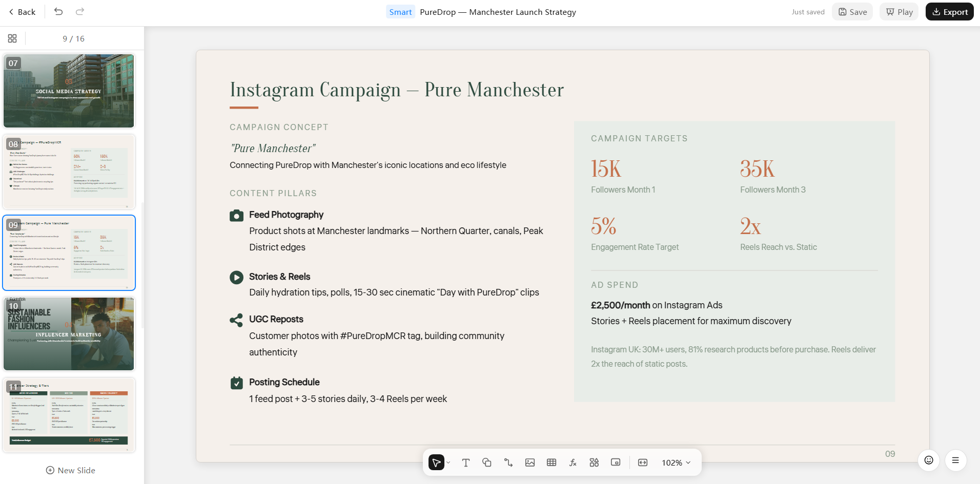Open slide 08 thumbnail
Viewport: 980px width, 484px height.
69,172
